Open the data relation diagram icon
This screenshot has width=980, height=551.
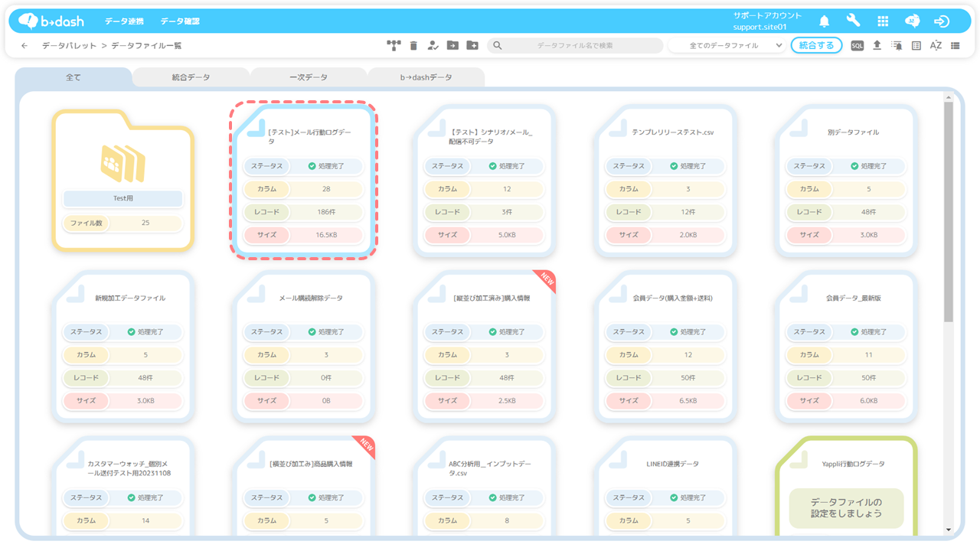tap(394, 46)
